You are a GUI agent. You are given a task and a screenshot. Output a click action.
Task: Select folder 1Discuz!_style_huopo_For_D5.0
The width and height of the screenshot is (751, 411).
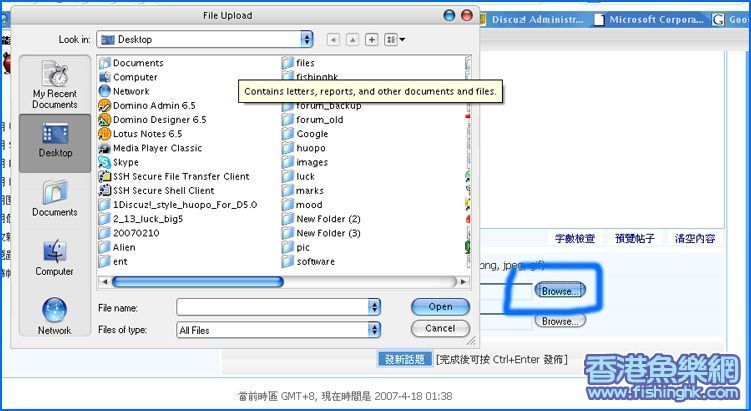[178, 205]
